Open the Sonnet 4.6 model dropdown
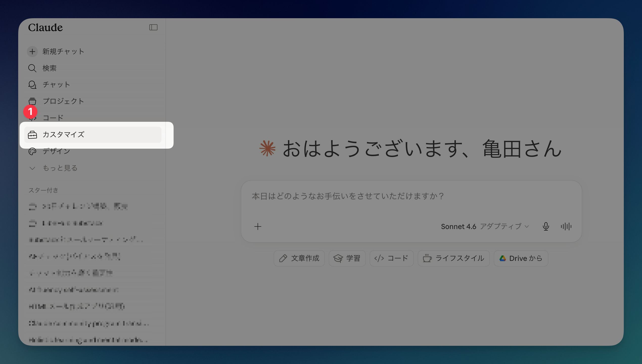The width and height of the screenshot is (642, 364). coord(485,226)
